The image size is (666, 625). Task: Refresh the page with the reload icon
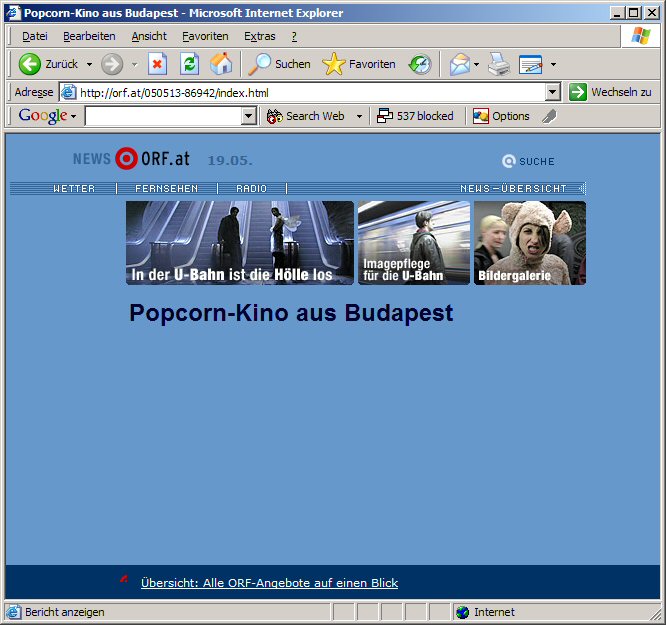(x=189, y=64)
